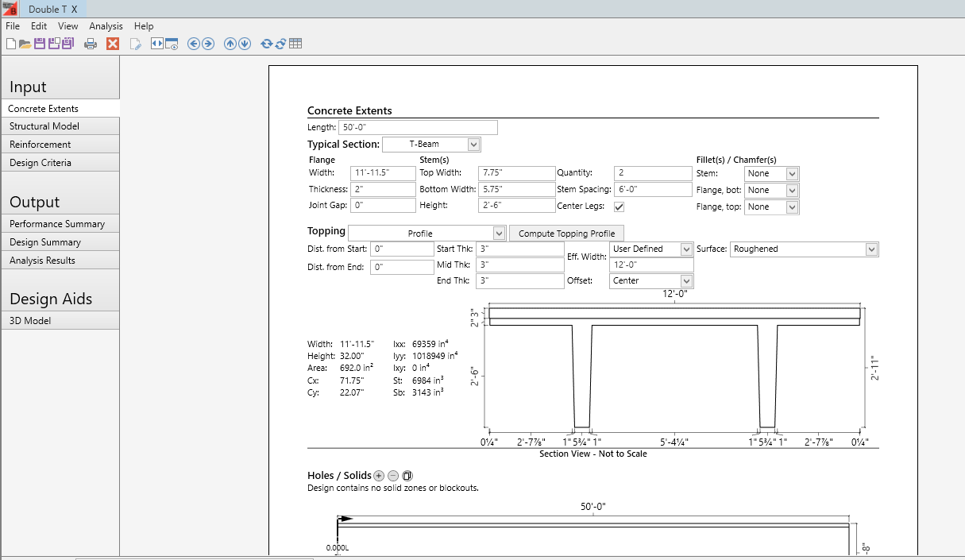Click the up navigation arrow icon

click(x=230, y=43)
